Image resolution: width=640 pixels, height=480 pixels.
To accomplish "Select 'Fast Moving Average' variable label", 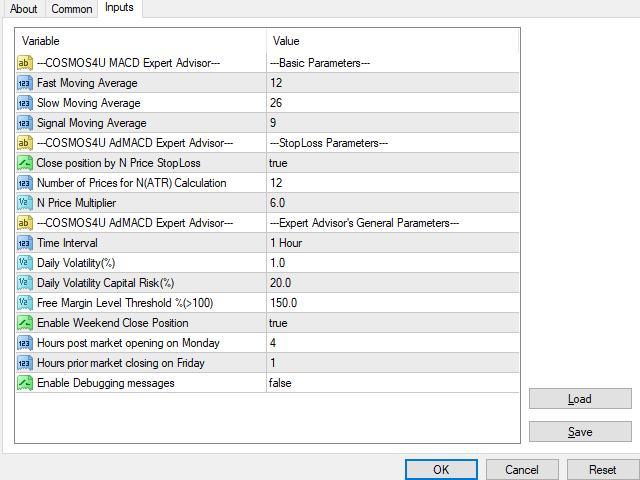I will point(87,83).
